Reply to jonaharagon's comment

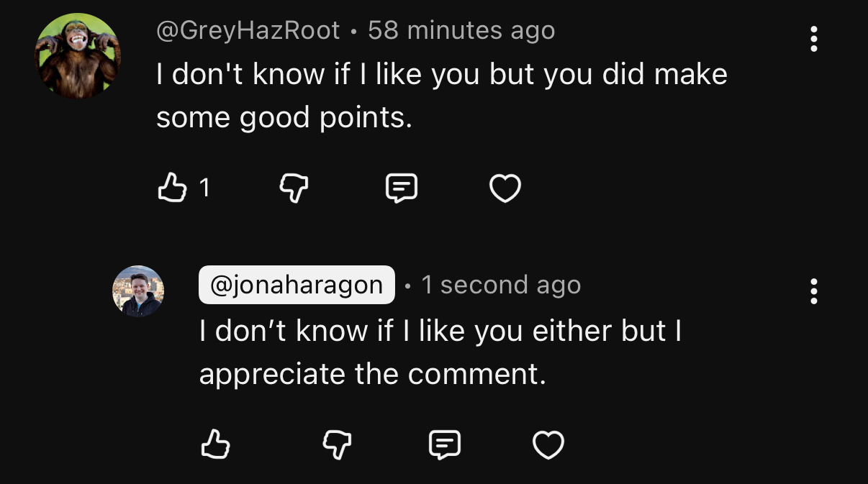[x=444, y=444]
